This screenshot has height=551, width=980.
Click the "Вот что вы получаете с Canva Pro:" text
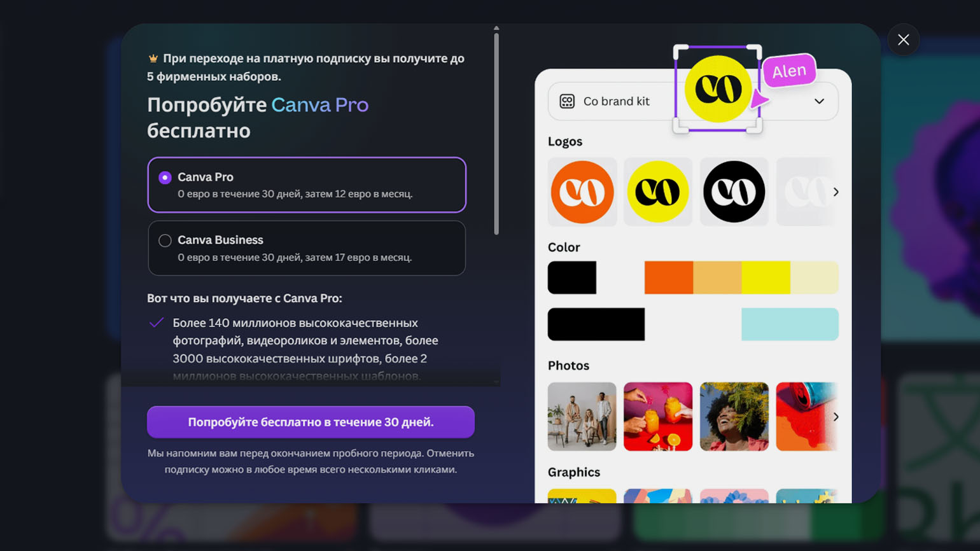[244, 298]
